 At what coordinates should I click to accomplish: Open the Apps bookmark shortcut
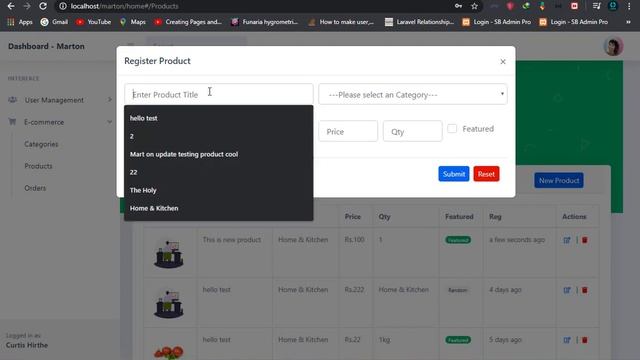tap(20, 22)
